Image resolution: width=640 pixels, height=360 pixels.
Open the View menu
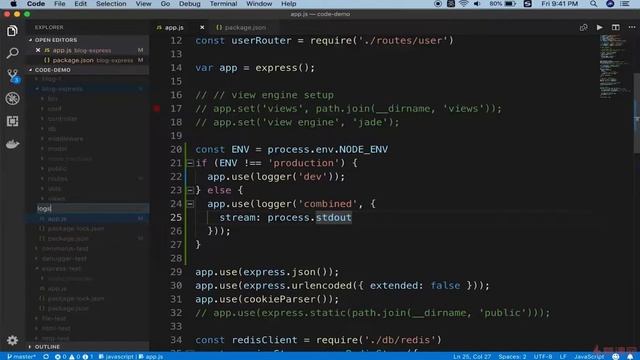[143, 4]
